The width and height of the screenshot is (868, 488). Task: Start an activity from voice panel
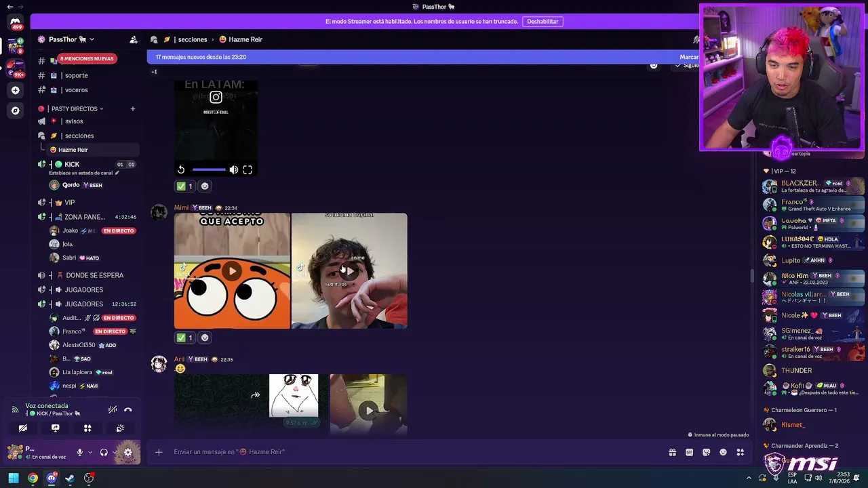coord(87,428)
